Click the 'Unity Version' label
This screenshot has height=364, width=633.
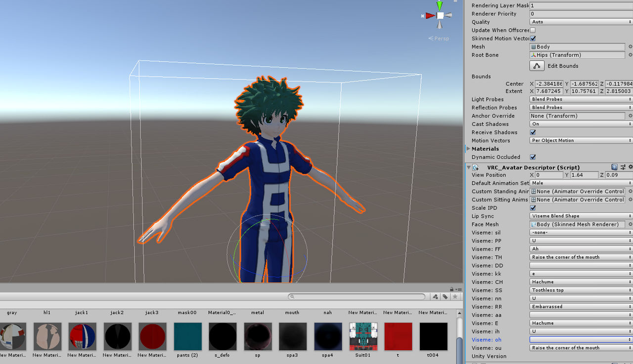(x=489, y=356)
